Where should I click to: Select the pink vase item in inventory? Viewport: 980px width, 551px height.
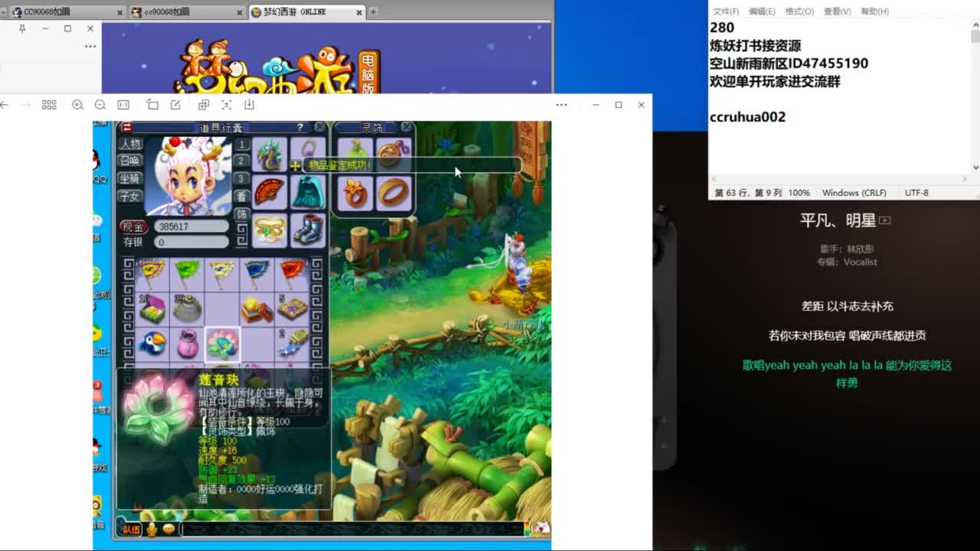click(x=187, y=344)
